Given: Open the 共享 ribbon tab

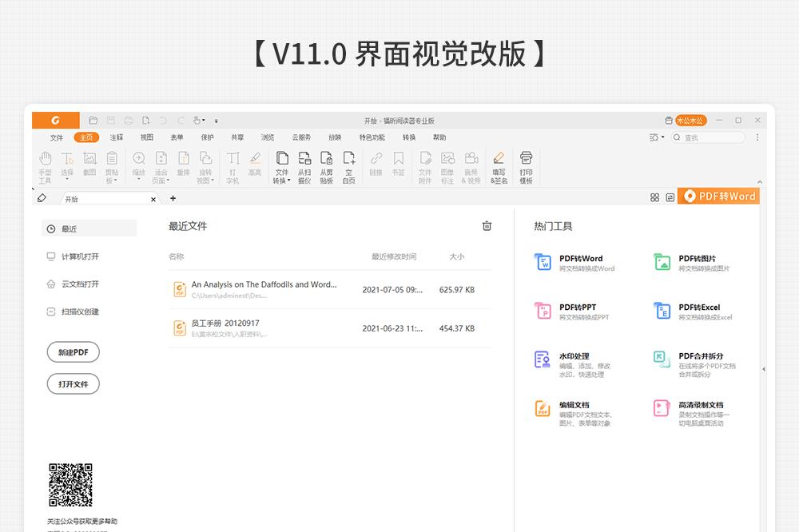Looking at the screenshot, I should point(237,137).
